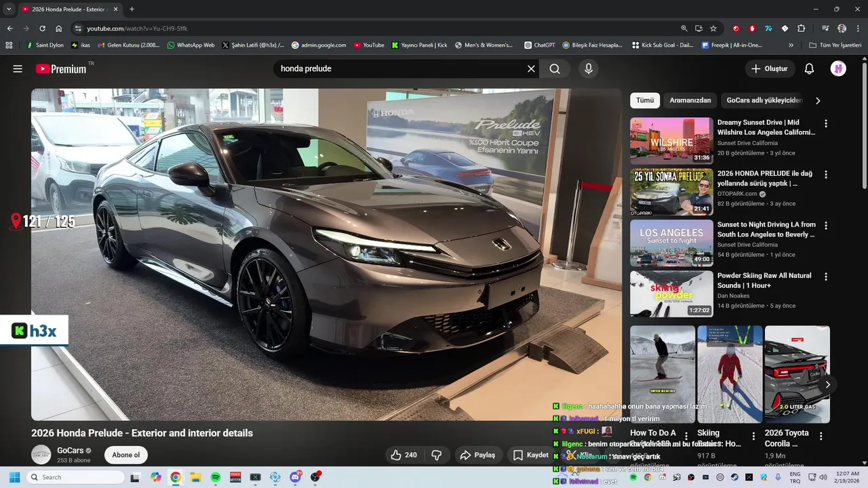Open YouTube notifications bell
This screenshot has width=868, height=488.
point(809,68)
